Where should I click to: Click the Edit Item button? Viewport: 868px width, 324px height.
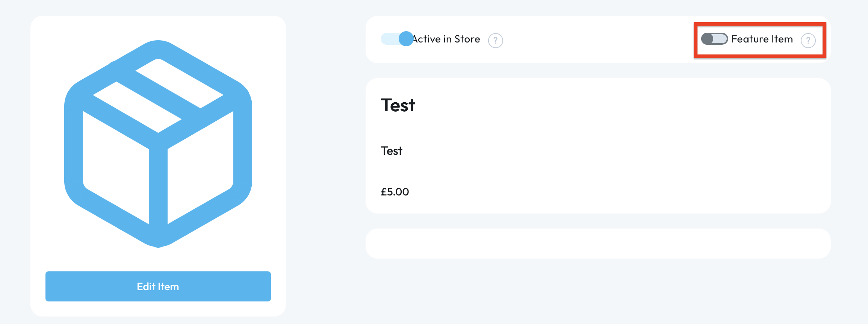coord(158,286)
